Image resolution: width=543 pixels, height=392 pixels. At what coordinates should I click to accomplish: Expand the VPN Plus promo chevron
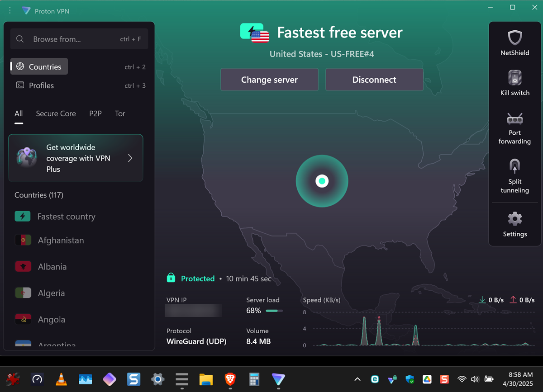point(130,158)
